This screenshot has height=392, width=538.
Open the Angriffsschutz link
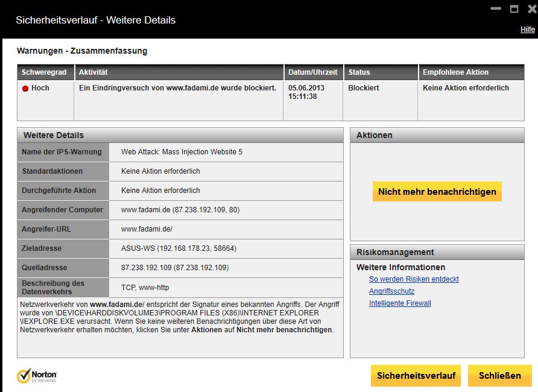tap(391, 291)
